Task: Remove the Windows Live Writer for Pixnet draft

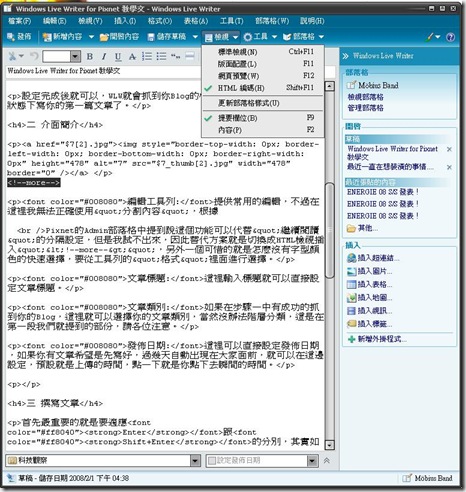Action: pyautogui.click(x=449, y=149)
